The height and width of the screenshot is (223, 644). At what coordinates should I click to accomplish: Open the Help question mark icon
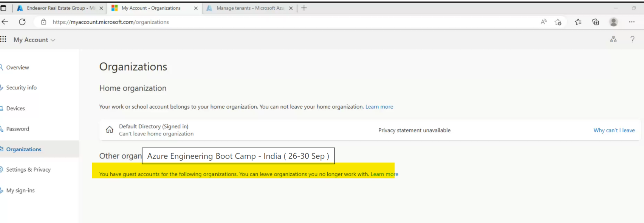pyautogui.click(x=632, y=39)
